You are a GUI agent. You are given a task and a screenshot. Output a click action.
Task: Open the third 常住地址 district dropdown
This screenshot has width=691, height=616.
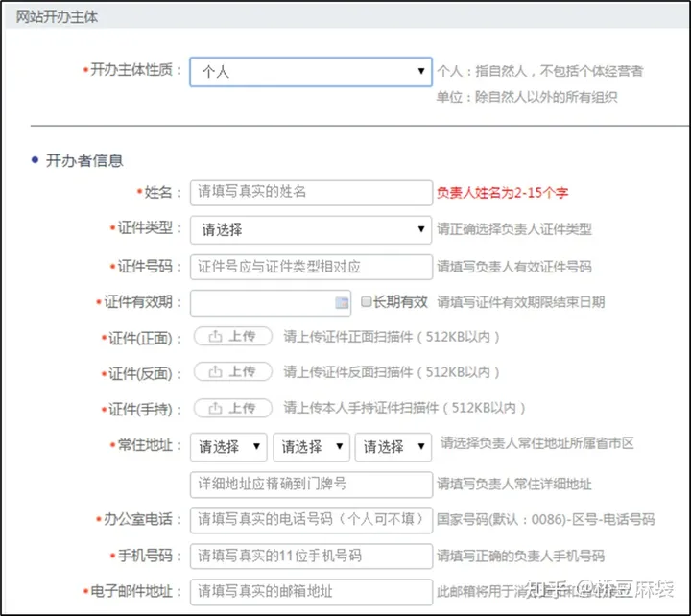[x=393, y=447]
